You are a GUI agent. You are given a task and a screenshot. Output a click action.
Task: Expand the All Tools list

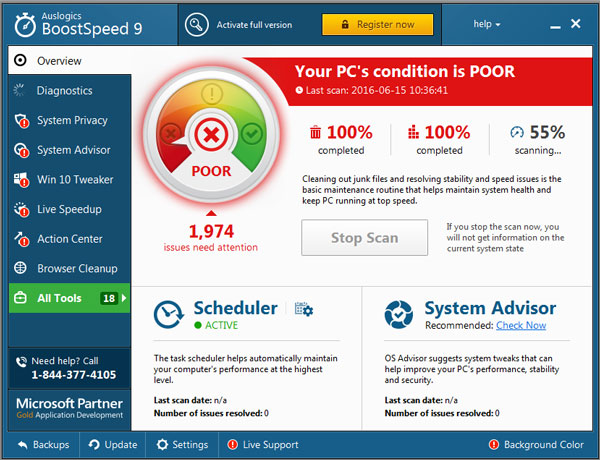point(70,298)
